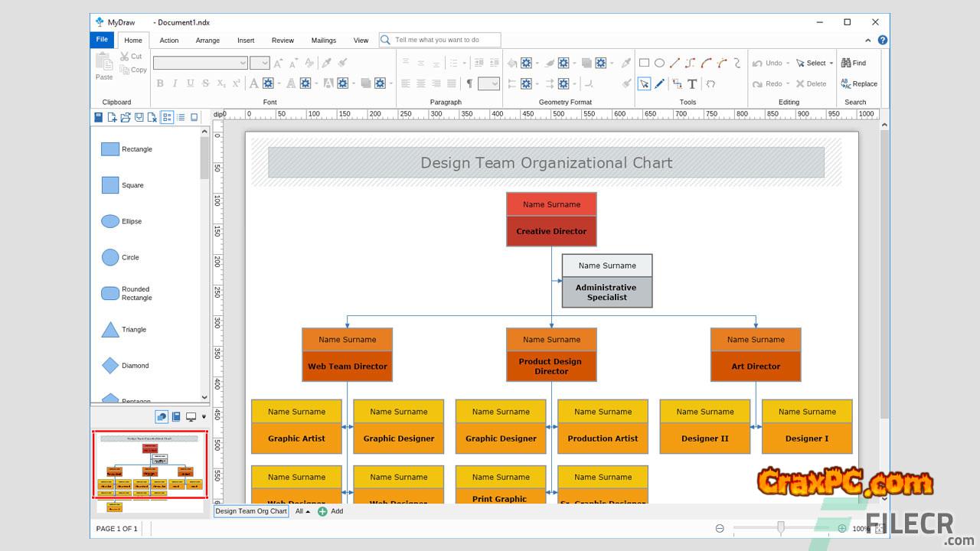Open the Arrange ribbon tab
Screen dimensions: 980x551
click(x=207, y=41)
